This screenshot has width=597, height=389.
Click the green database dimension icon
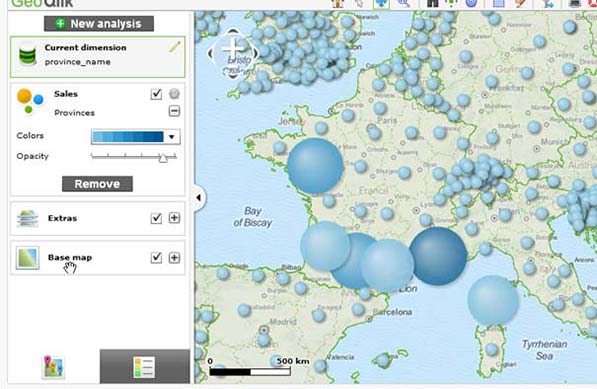[x=28, y=56]
